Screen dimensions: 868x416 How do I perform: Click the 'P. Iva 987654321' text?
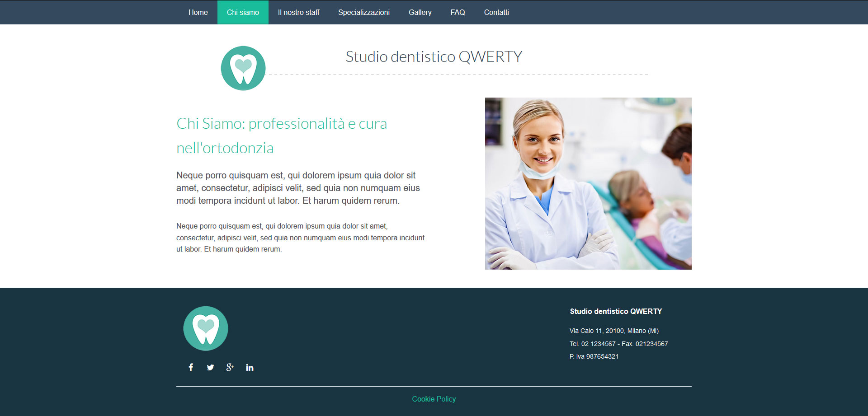[594, 356]
